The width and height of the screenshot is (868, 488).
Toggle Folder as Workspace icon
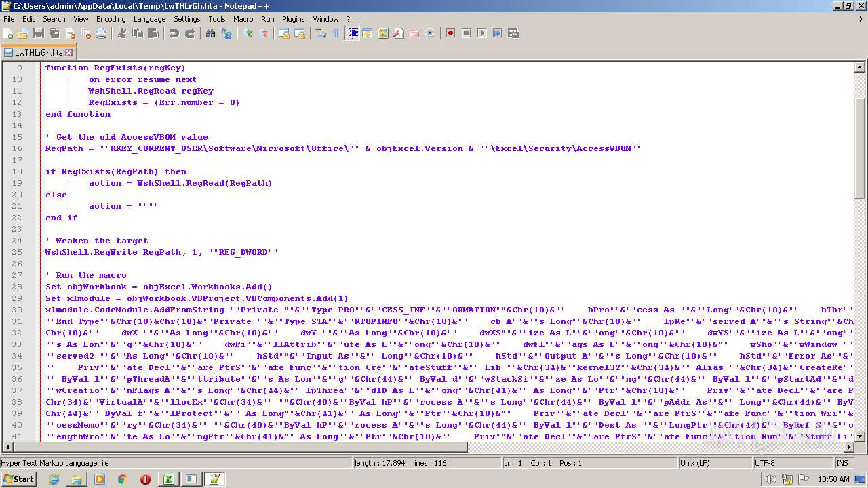(414, 33)
